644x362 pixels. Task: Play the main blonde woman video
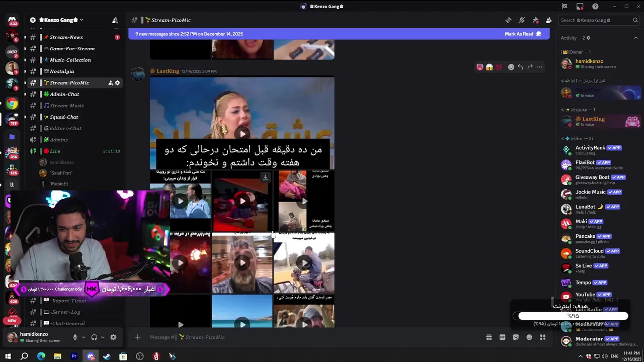[242, 134]
